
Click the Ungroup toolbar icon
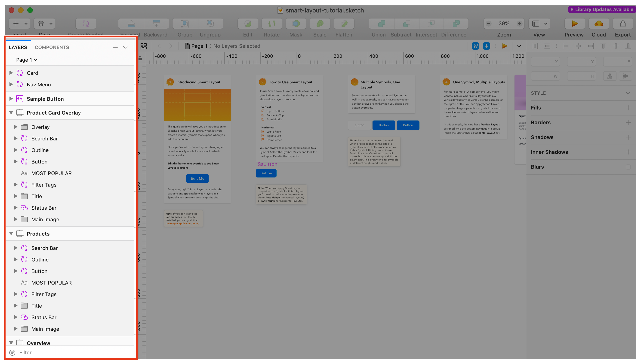[x=210, y=24]
